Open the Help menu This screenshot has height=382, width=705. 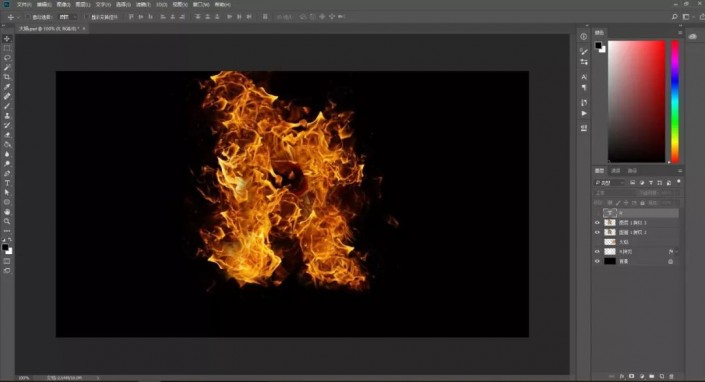coord(223,4)
